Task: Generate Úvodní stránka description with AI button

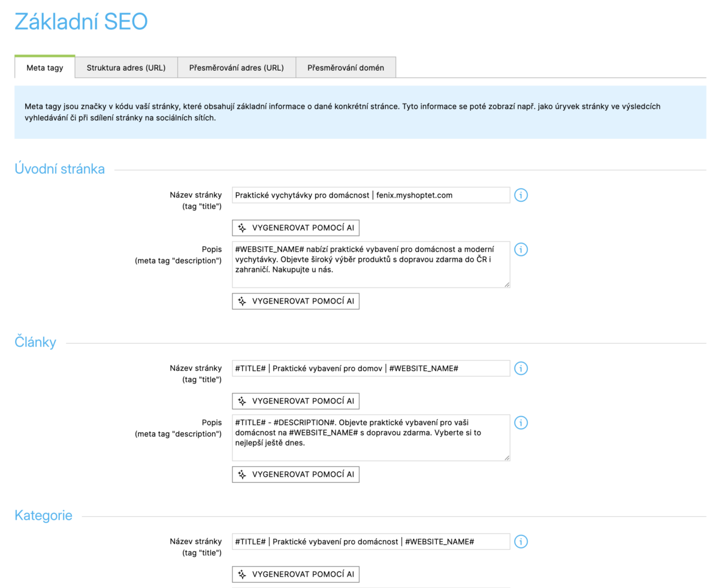Action: [296, 301]
